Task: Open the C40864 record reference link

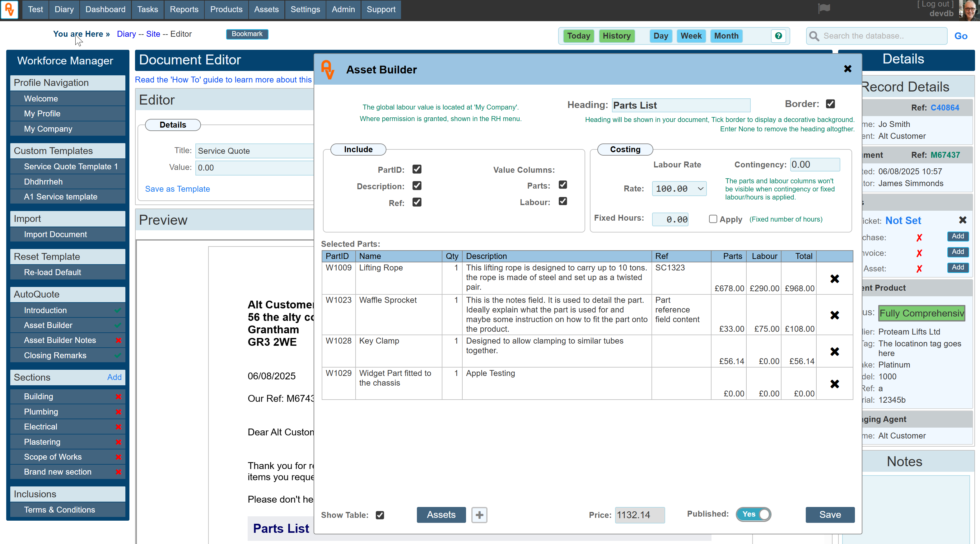Action: pyautogui.click(x=945, y=108)
